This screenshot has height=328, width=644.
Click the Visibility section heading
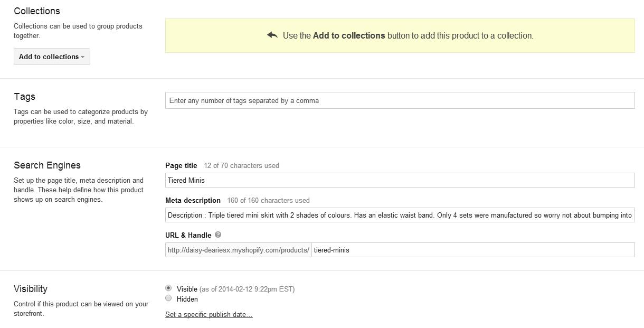(31, 289)
